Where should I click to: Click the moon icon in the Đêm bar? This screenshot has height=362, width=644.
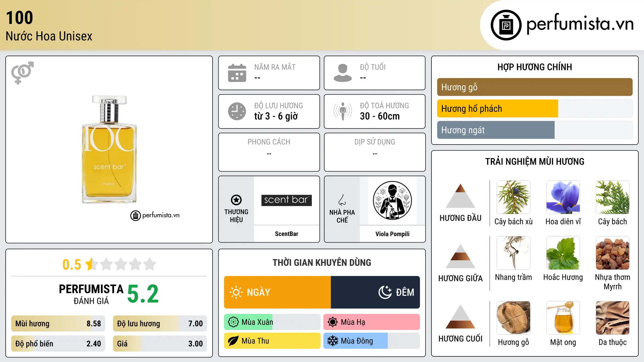click(x=385, y=292)
